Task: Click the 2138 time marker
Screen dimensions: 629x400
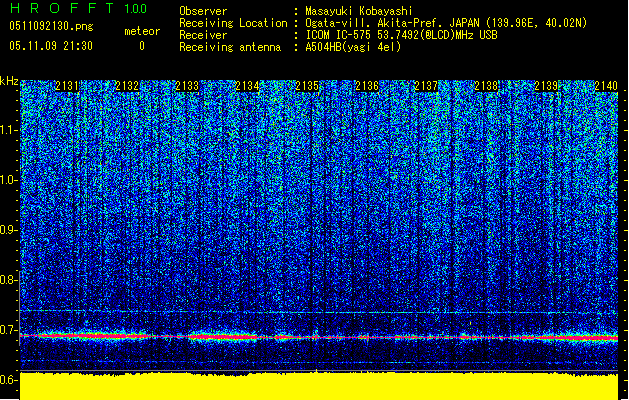Action: click(x=486, y=86)
